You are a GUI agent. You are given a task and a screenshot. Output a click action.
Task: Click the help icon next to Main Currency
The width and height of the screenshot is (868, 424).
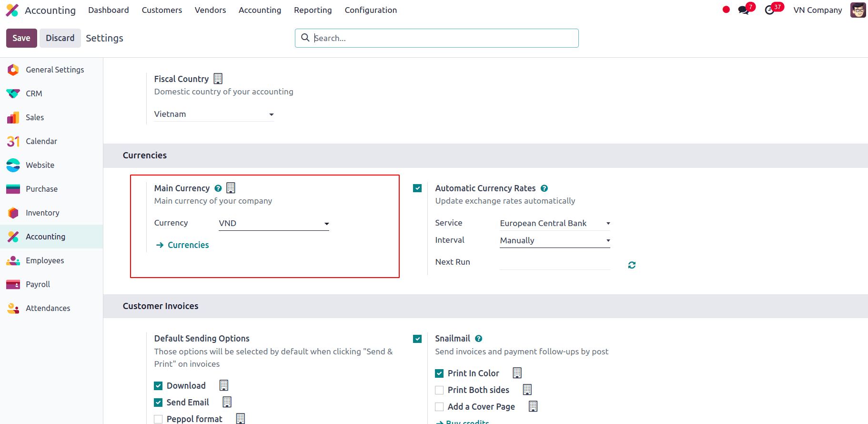218,188
